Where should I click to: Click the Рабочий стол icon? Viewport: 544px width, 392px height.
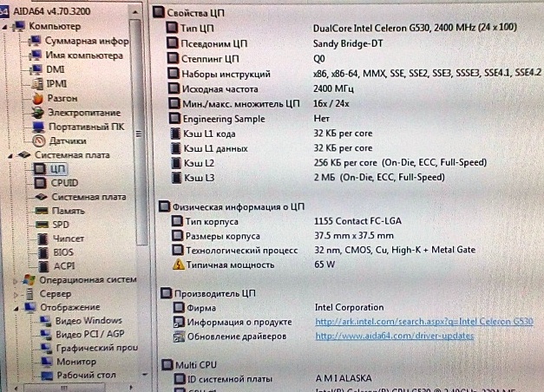[48, 376]
